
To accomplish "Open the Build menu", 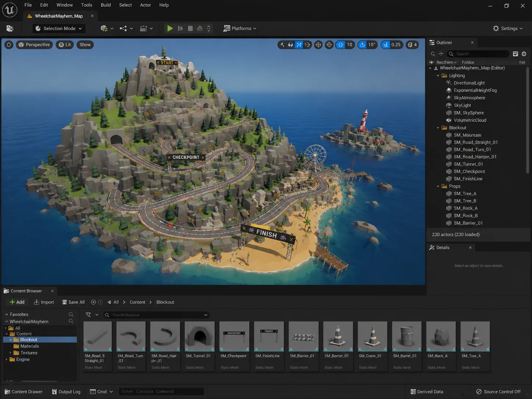I will coord(106,5).
